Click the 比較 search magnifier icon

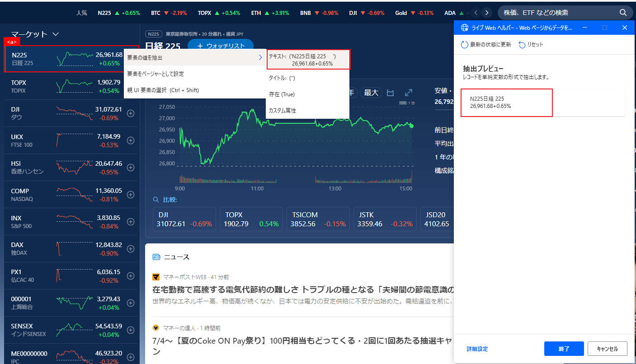(155, 200)
